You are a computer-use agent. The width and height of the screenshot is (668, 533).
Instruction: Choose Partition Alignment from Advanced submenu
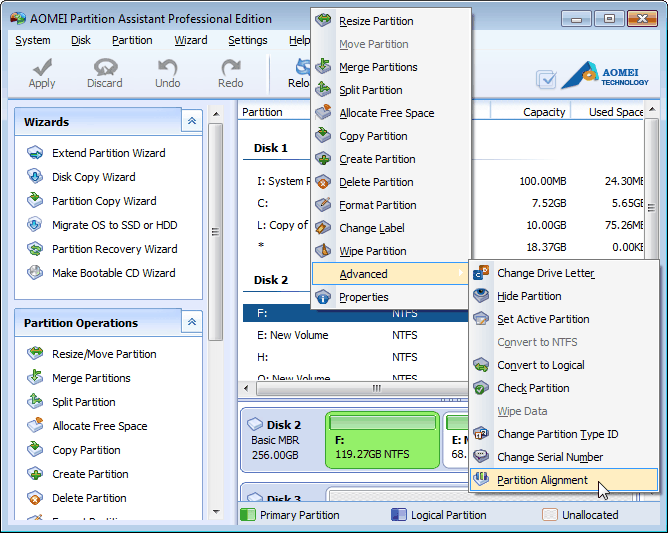(563, 480)
